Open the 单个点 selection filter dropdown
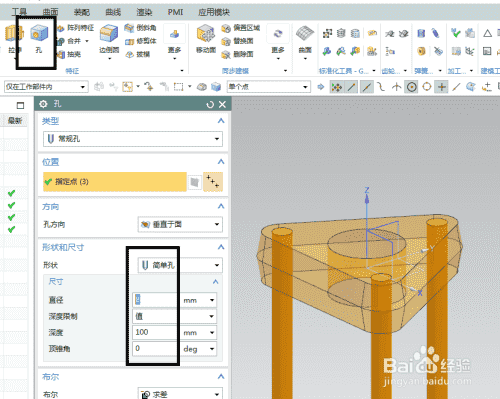The height and width of the screenshot is (399, 500). [x=269, y=87]
